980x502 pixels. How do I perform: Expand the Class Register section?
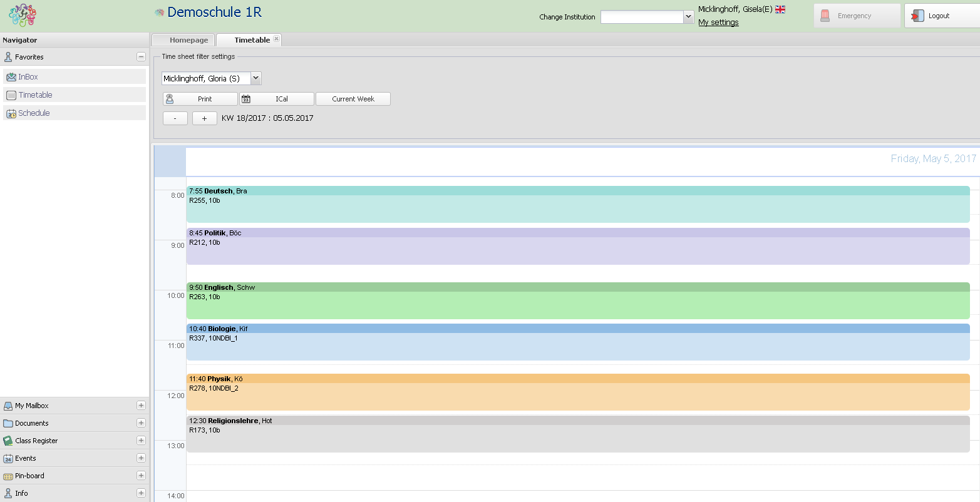tap(141, 441)
